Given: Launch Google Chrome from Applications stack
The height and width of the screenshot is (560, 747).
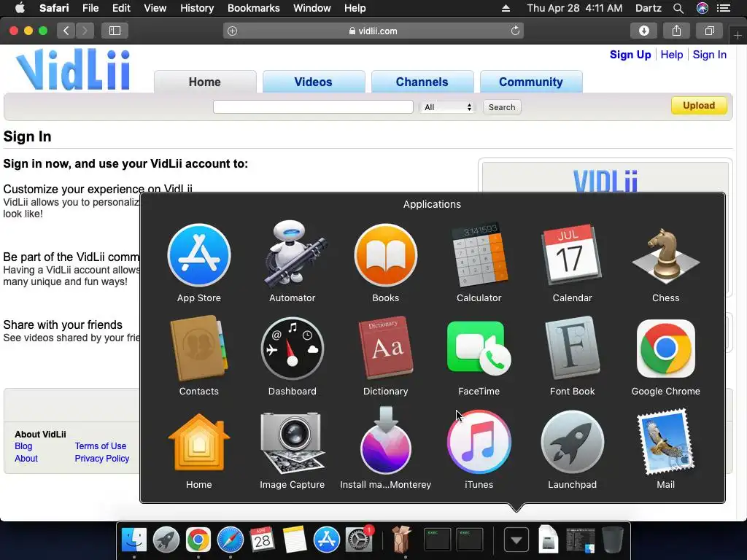Looking at the screenshot, I should tap(665, 348).
